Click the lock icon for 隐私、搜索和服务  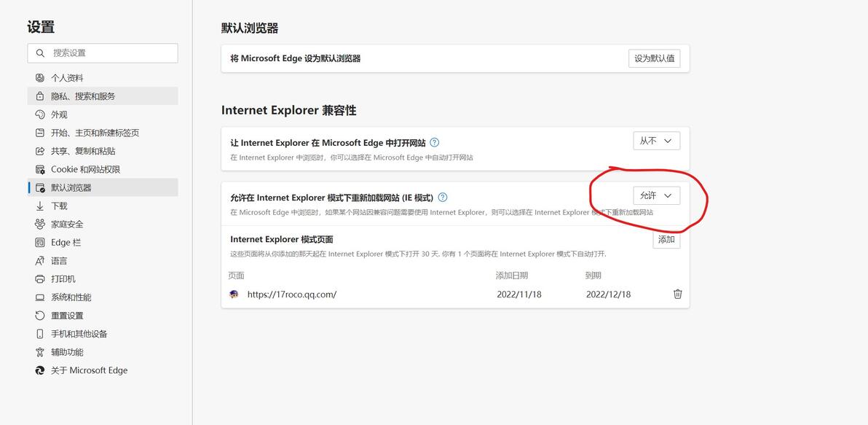click(x=40, y=96)
